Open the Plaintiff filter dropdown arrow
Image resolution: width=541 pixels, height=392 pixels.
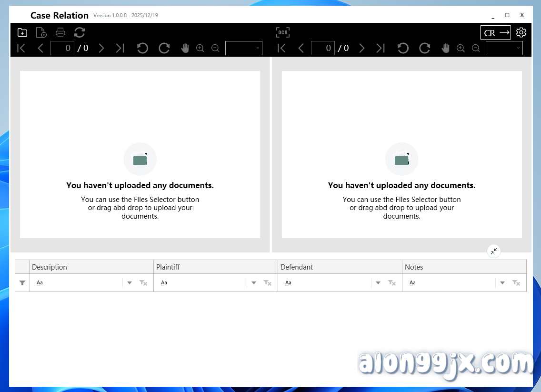(254, 282)
